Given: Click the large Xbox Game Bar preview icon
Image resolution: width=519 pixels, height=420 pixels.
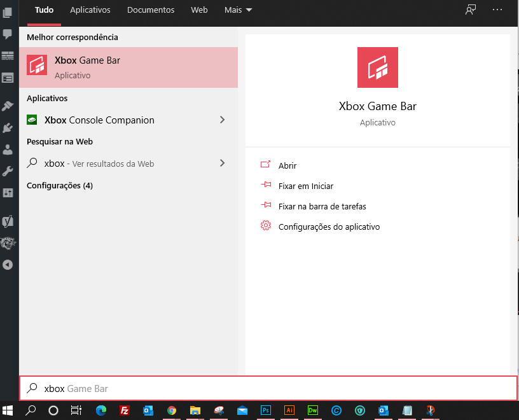Looking at the screenshot, I should tap(378, 67).
